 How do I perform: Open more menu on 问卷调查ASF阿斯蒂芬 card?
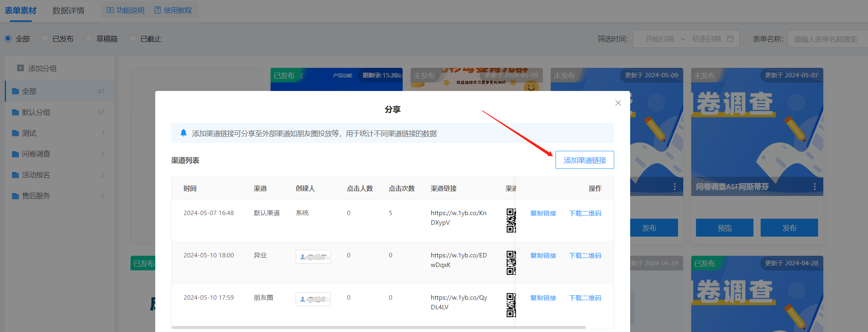815,186
